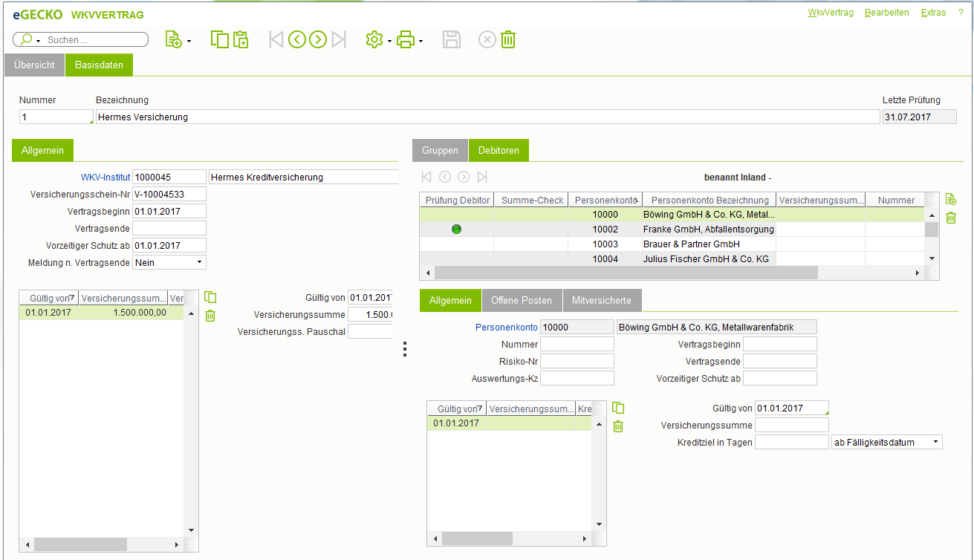Click the Versicherungss. Pauschal field
This screenshot has height=560, width=974.
tap(370, 332)
